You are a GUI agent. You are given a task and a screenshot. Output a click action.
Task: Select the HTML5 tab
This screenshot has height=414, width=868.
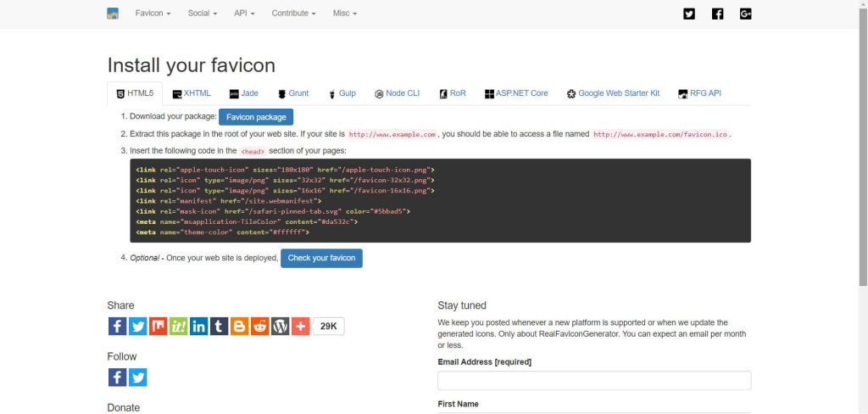click(x=135, y=93)
